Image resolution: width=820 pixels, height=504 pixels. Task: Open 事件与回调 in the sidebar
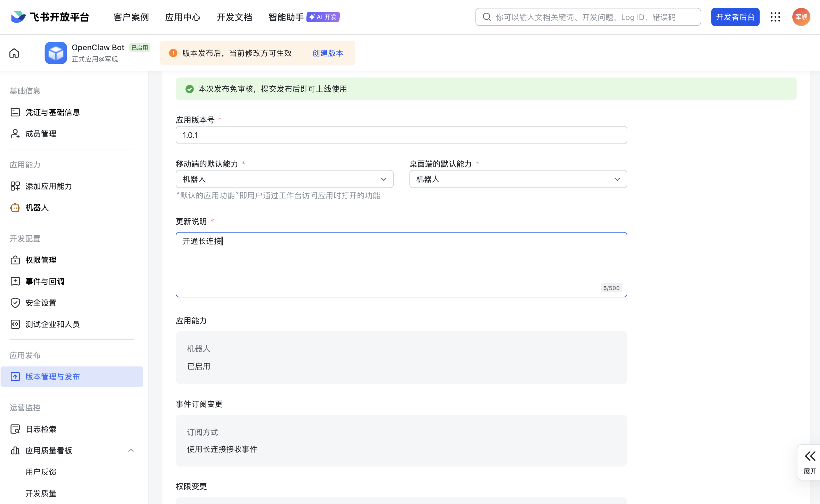(45, 281)
